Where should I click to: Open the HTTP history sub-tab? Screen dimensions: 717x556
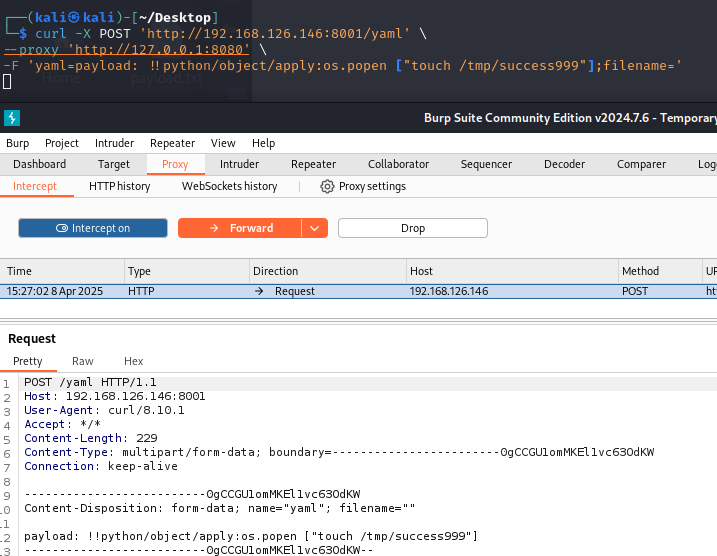click(119, 187)
